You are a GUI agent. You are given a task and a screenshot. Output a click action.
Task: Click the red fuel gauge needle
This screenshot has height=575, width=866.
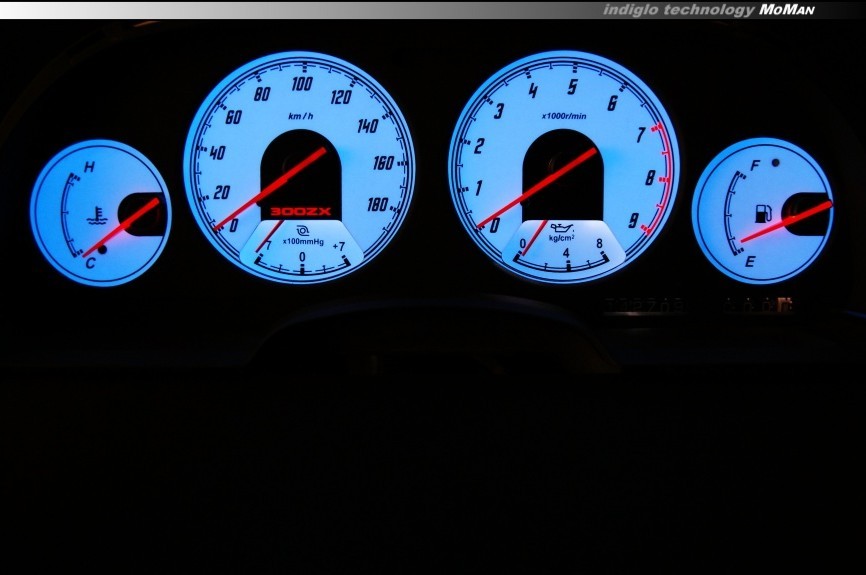click(786, 221)
